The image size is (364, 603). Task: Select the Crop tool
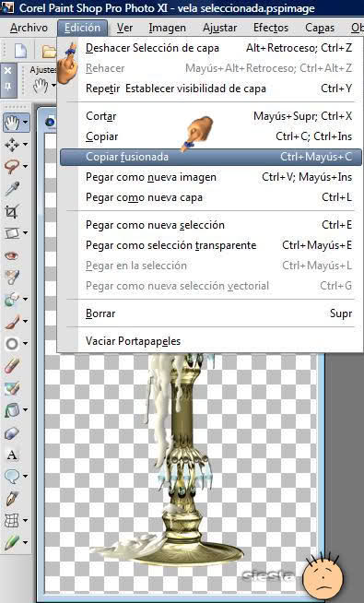click(x=12, y=211)
